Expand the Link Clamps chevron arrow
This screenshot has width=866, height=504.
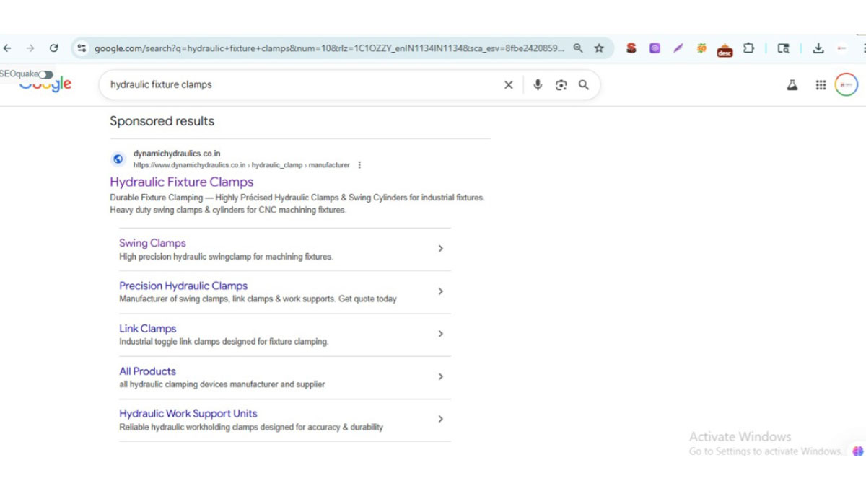pos(440,334)
